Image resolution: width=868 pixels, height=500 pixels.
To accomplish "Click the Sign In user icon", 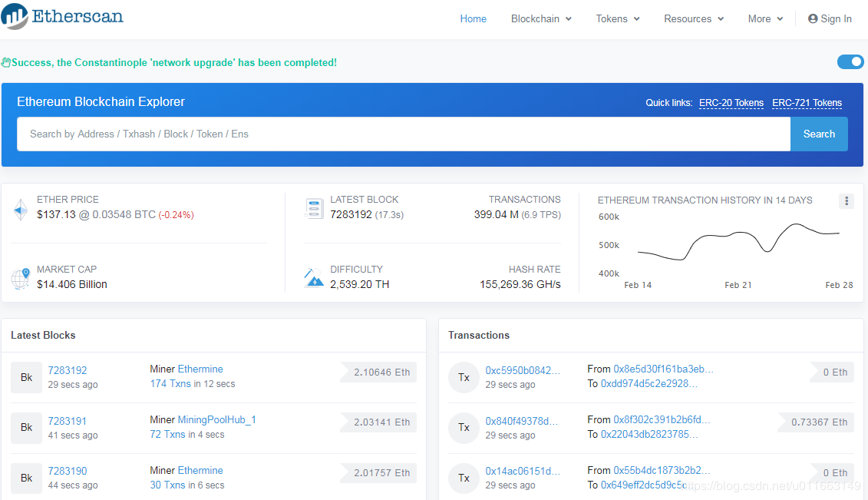I will click(813, 19).
